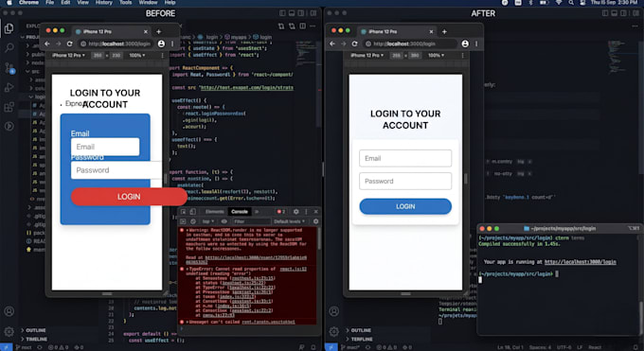
Task: Open the iPhone 12 Pro device dropdown in AFTER browser
Action: (x=367, y=55)
